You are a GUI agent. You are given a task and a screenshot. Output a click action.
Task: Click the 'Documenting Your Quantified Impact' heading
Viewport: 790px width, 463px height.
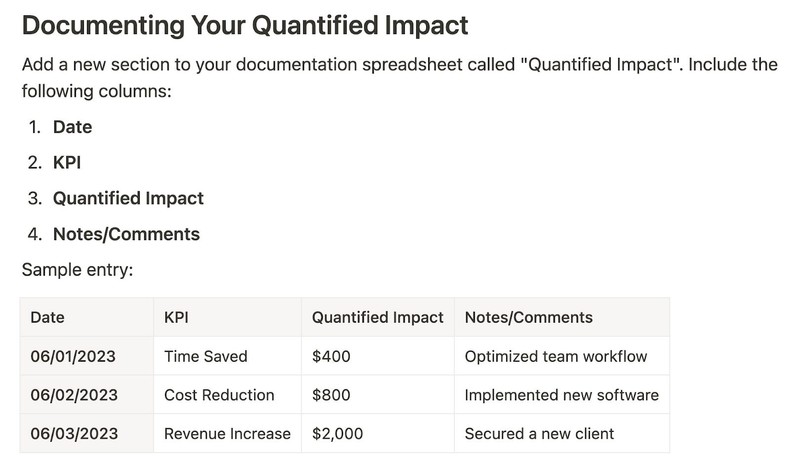tap(244, 23)
